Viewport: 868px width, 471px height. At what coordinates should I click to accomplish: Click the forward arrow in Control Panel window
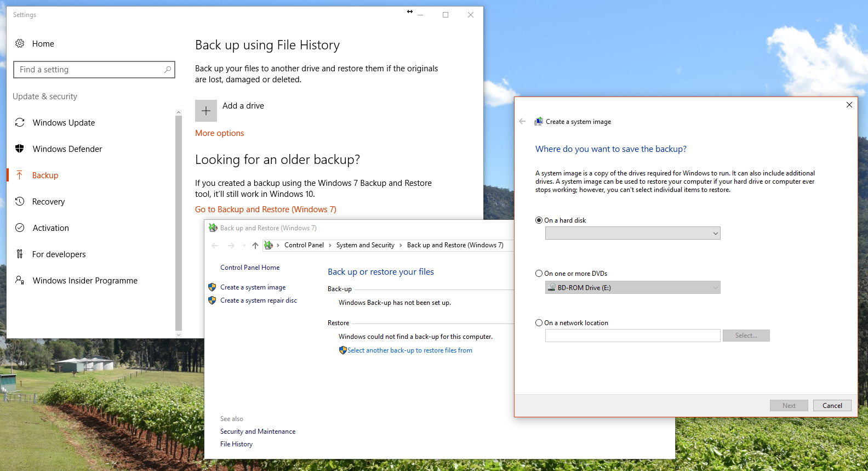click(x=231, y=245)
